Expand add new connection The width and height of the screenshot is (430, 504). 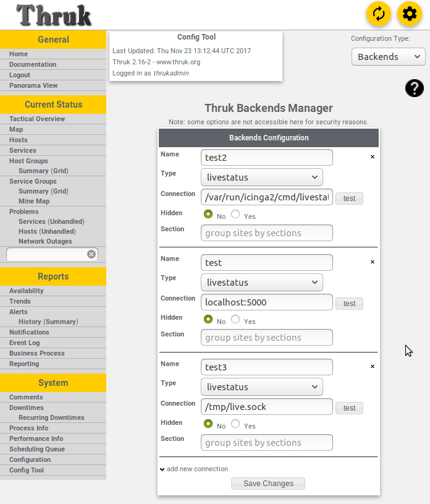click(x=194, y=469)
